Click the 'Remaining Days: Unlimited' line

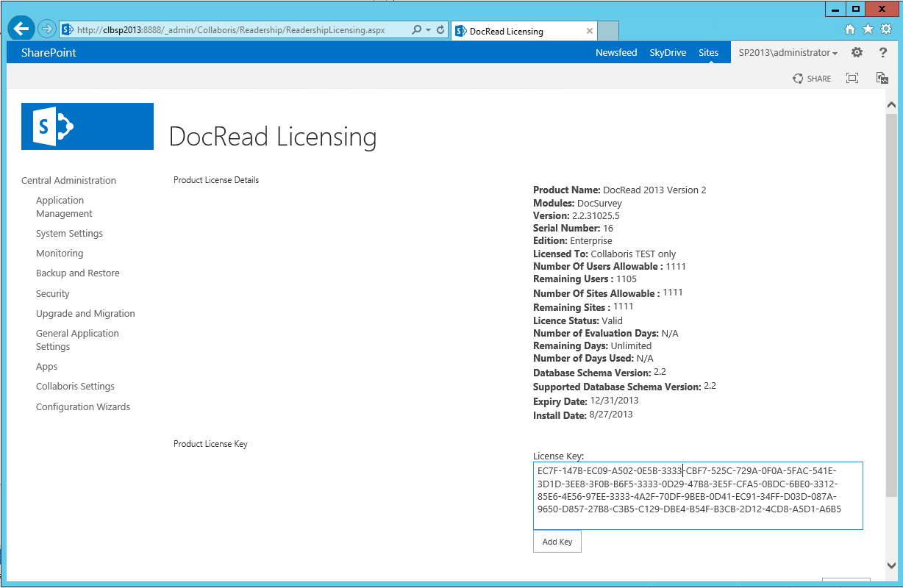point(593,346)
